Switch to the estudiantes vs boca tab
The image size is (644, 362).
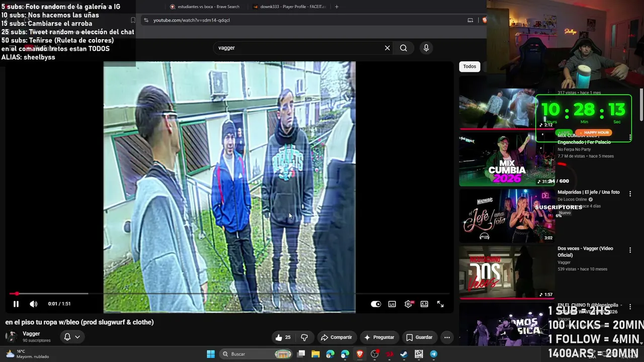point(205,7)
